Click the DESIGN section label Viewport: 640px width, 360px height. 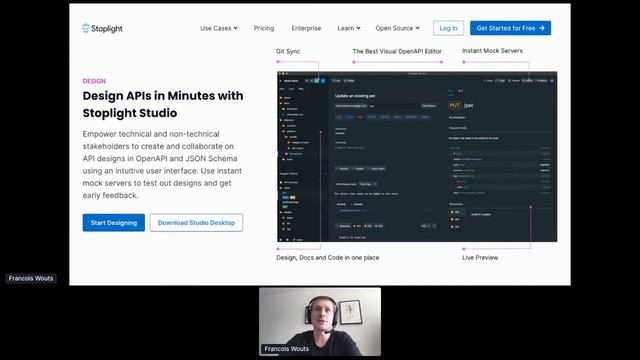(94, 81)
